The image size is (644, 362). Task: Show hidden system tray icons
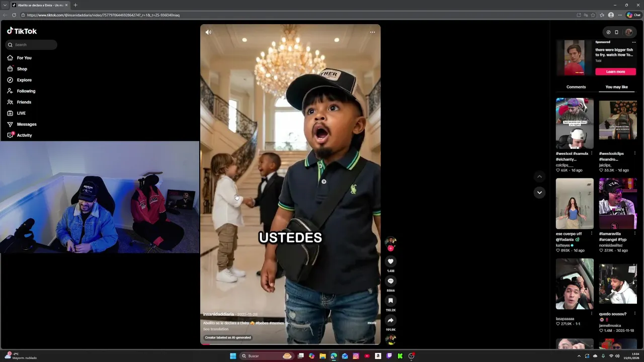tap(579, 356)
